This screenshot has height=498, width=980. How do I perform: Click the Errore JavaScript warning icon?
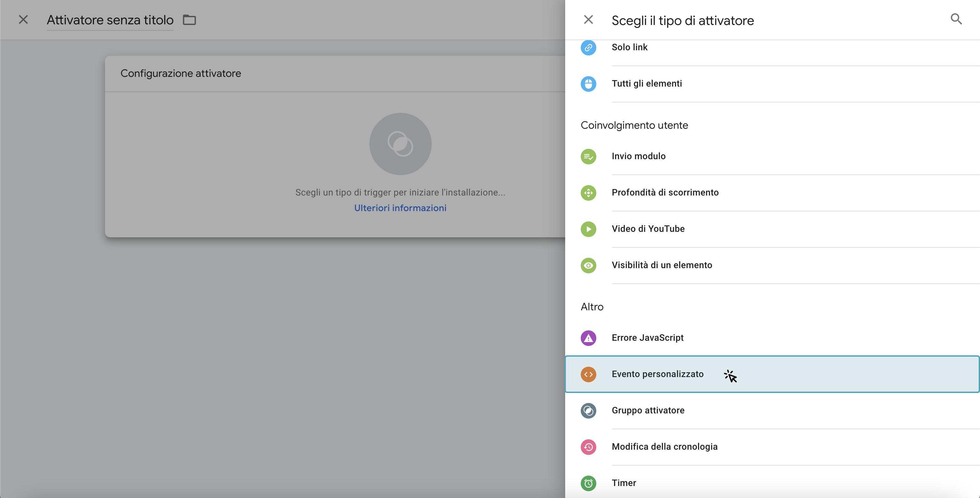588,338
